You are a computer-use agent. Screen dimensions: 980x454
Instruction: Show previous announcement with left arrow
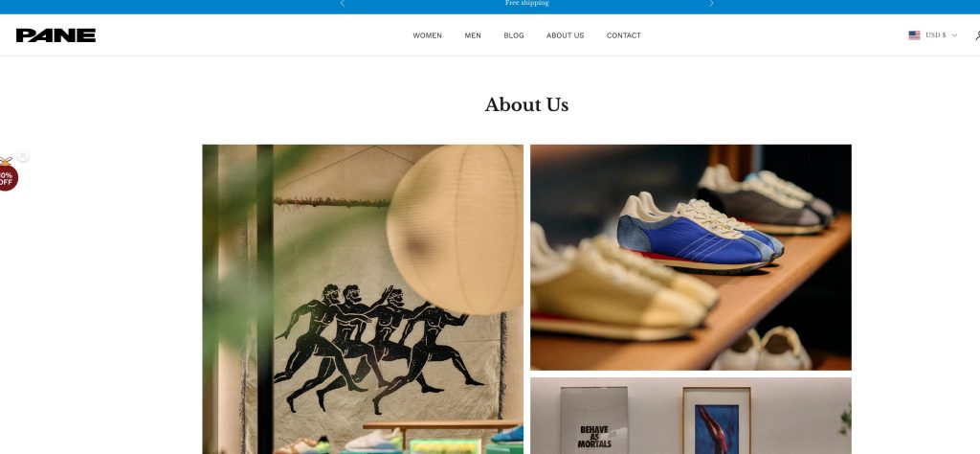coord(342,4)
